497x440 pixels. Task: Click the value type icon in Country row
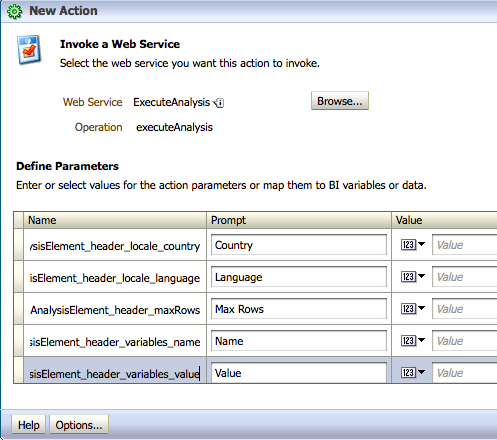tap(408, 245)
